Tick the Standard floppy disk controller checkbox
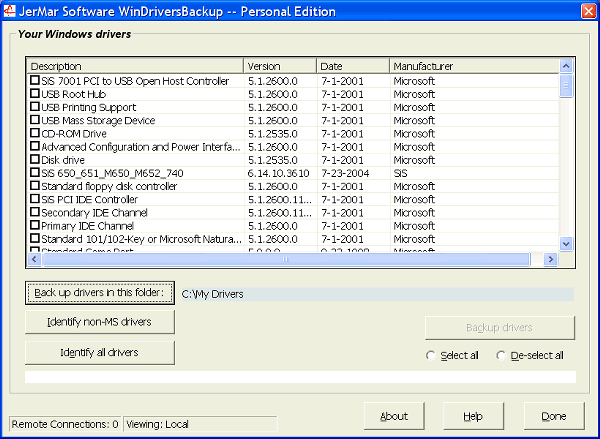 click(35, 186)
